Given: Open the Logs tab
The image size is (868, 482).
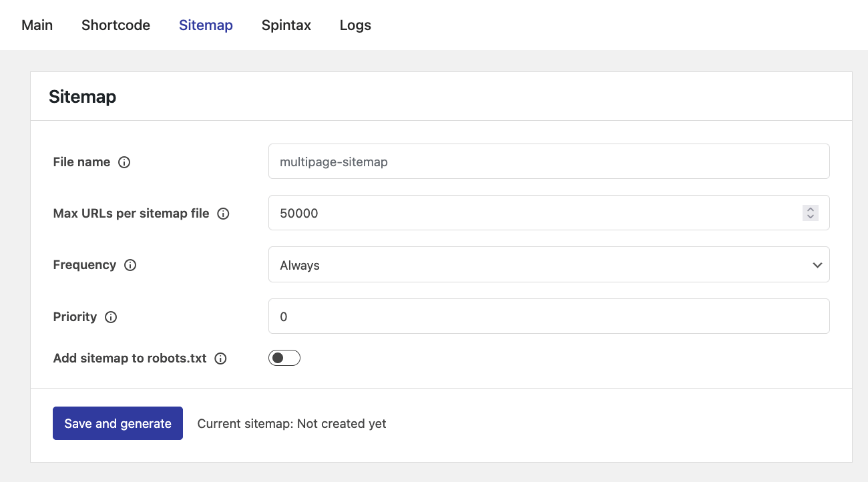Looking at the screenshot, I should click(x=355, y=25).
